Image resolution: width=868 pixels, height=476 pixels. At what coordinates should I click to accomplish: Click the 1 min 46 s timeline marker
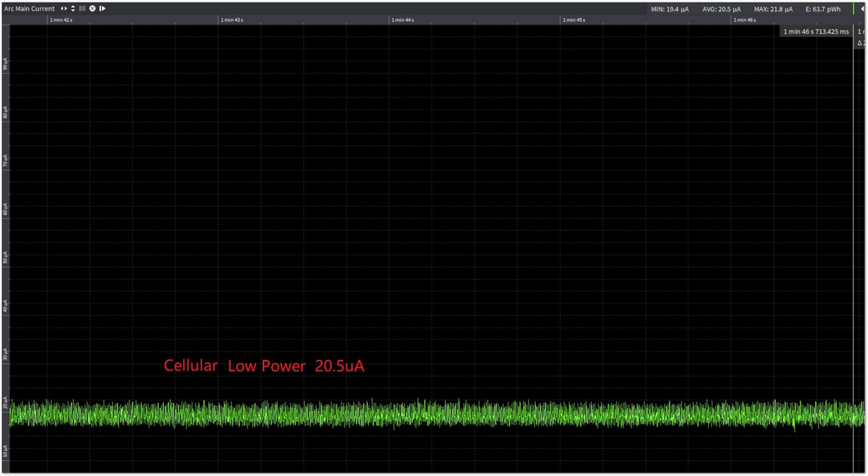744,20
